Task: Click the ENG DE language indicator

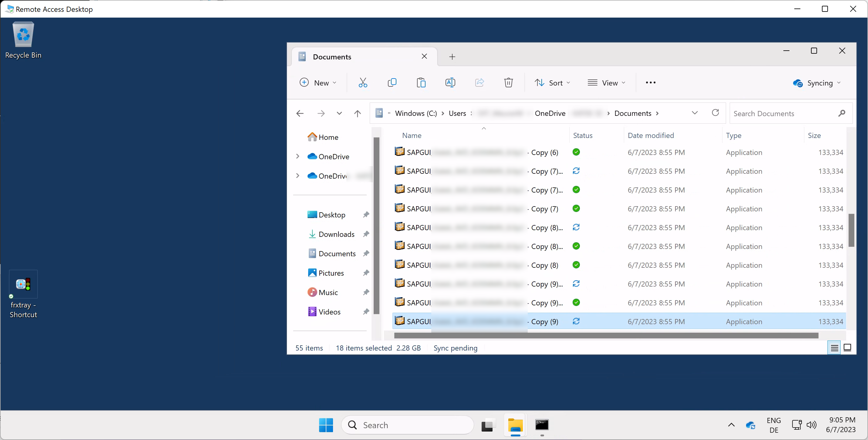Action: coord(774,425)
